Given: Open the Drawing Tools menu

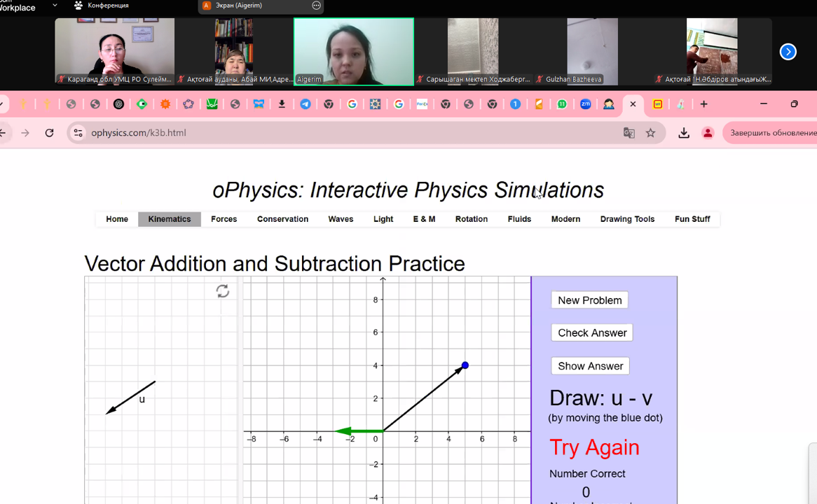Looking at the screenshot, I should pyautogui.click(x=627, y=219).
